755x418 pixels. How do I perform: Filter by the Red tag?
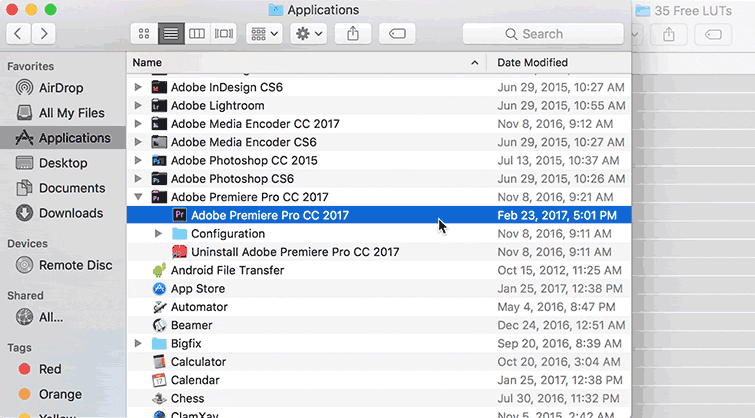[49, 369]
